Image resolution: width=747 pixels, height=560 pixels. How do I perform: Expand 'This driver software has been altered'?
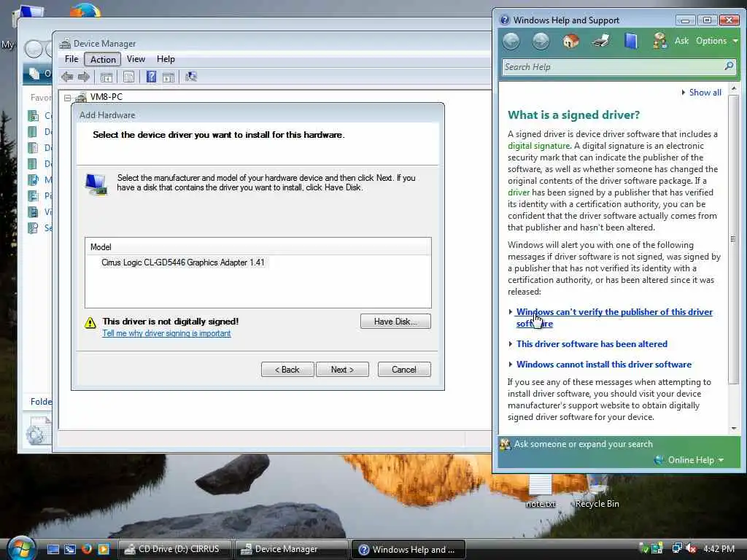pyautogui.click(x=592, y=344)
